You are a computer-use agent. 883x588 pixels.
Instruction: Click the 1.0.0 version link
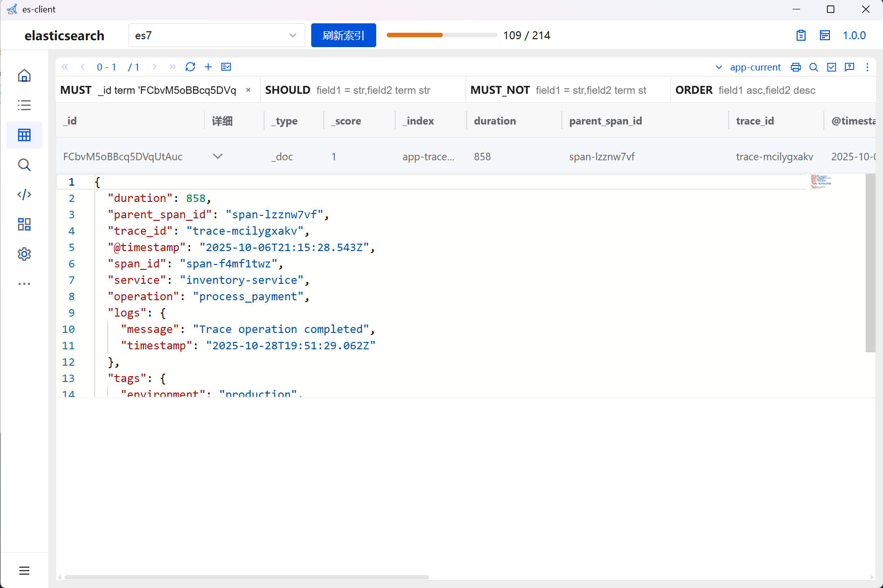tap(854, 35)
